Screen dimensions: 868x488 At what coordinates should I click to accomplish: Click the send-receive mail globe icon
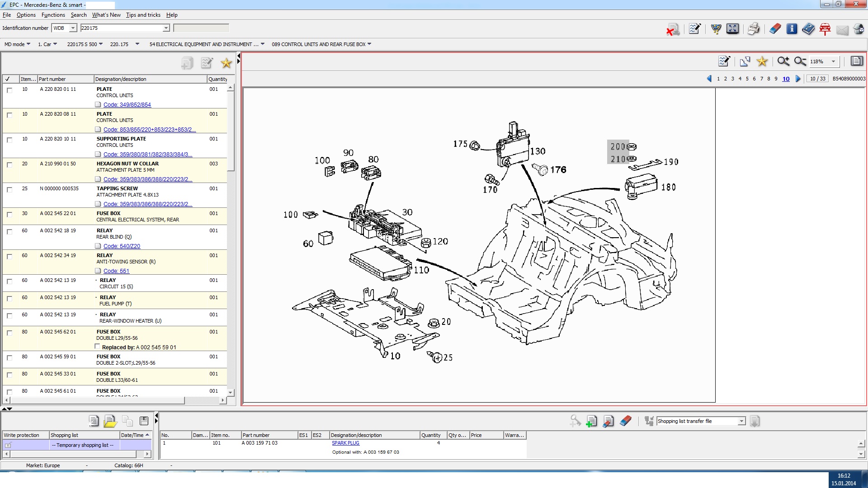click(859, 29)
